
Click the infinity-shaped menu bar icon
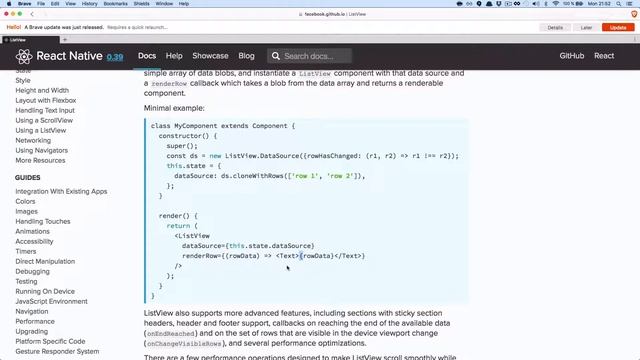point(517,4)
